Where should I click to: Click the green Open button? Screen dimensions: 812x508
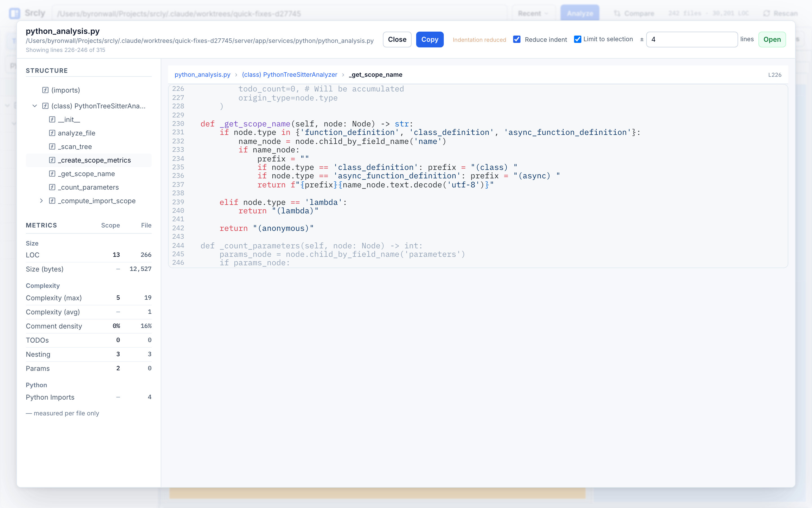point(772,39)
